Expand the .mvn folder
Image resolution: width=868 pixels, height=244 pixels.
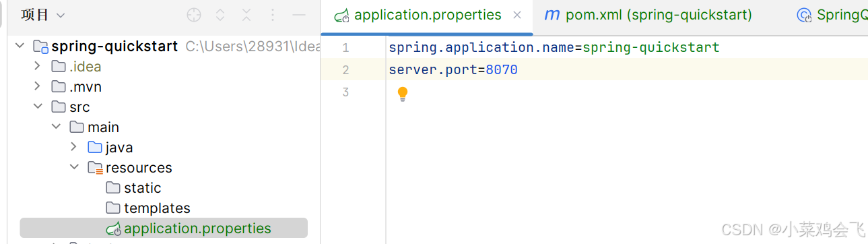tap(38, 87)
